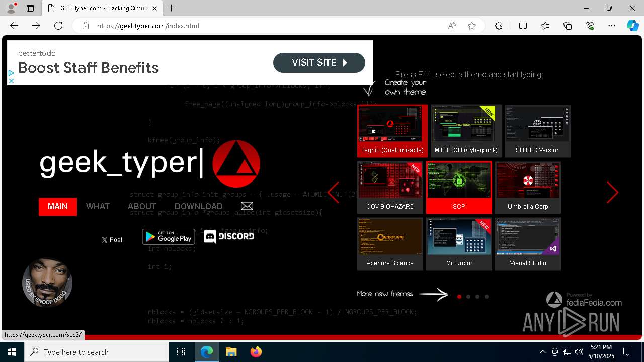
Task: Show previous themes with left arrow
Action: click(334, 192)
